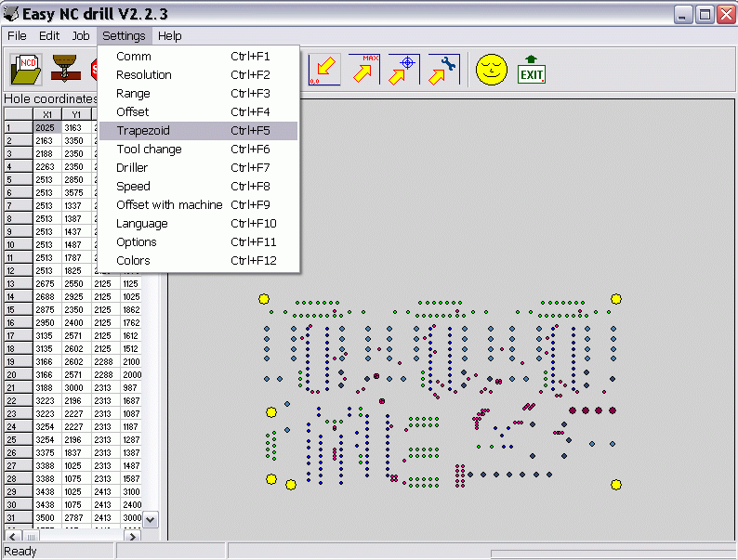Open NCD file folder icon
Screen dimensions: 738x560
26,69
